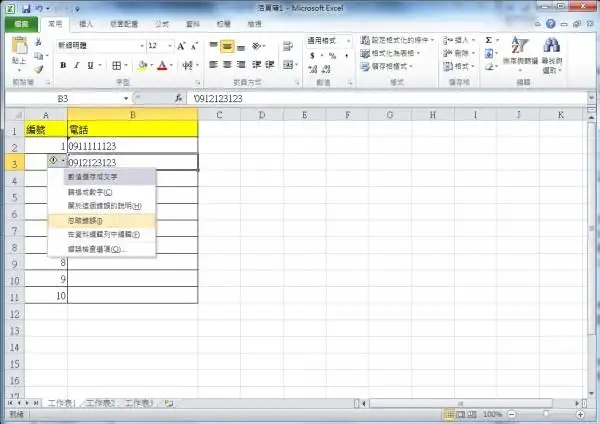Click the Percent Style icon
Viewport: 600px width, 424px height.
coord(333,56)
